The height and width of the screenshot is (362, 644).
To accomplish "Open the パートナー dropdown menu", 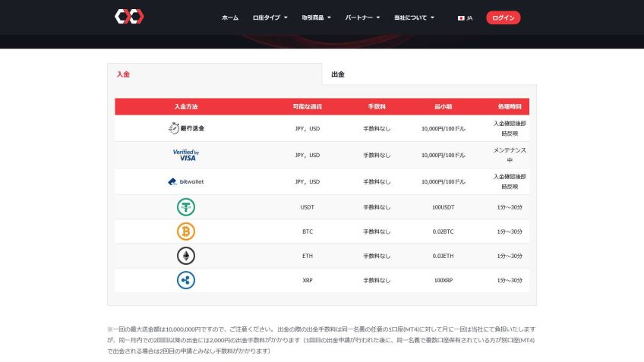I will pyautogui.click(x=362, y=17).
